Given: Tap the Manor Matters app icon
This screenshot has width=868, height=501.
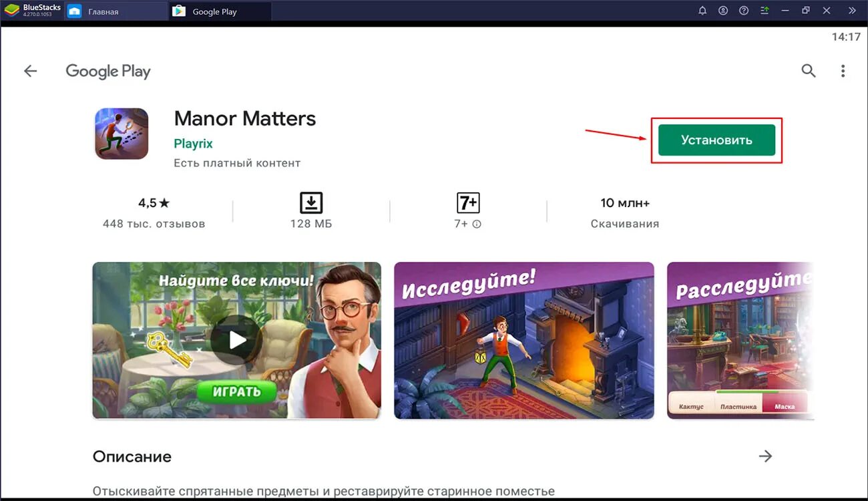Looking at the screenshot, I should tap(122, 134).
